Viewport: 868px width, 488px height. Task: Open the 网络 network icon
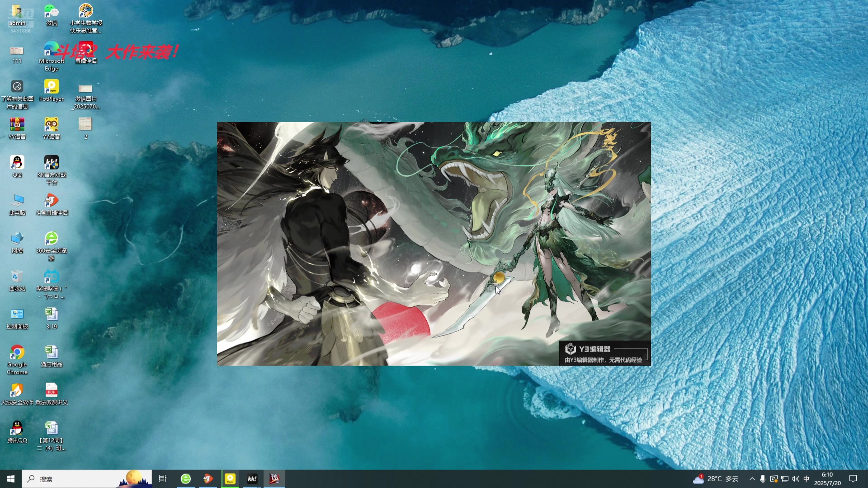(x=17, y=243)
